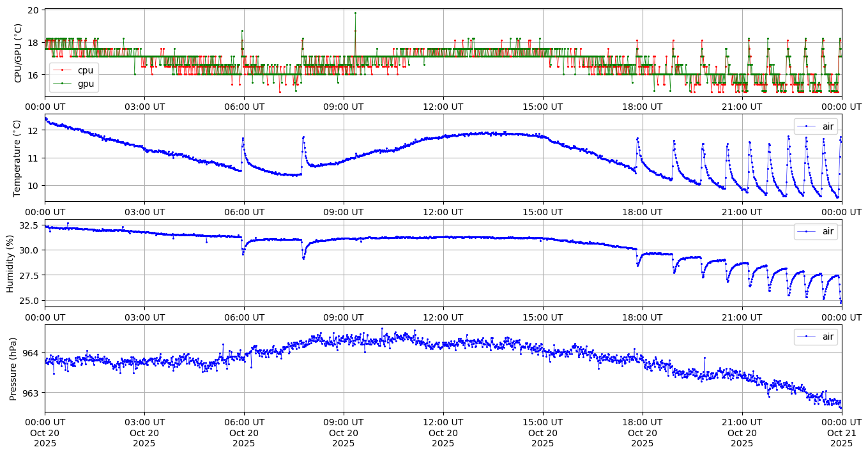
Task: Click the green gpu line marker in legend
Action: click(62, 83)
